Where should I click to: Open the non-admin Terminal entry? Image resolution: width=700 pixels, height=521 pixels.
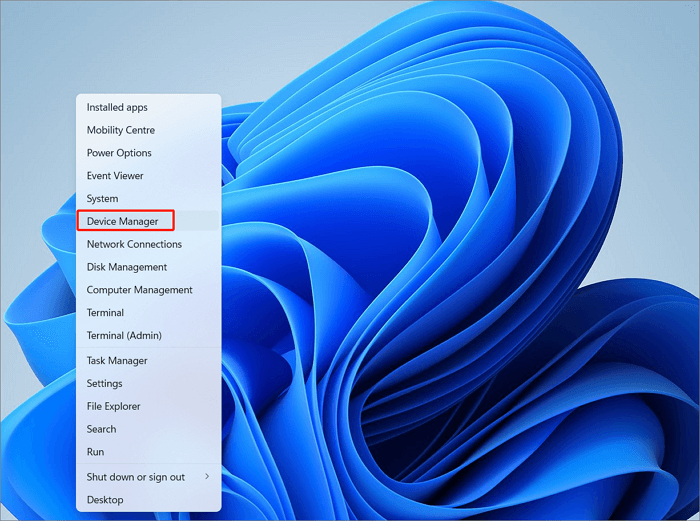[x=105, y=313]
